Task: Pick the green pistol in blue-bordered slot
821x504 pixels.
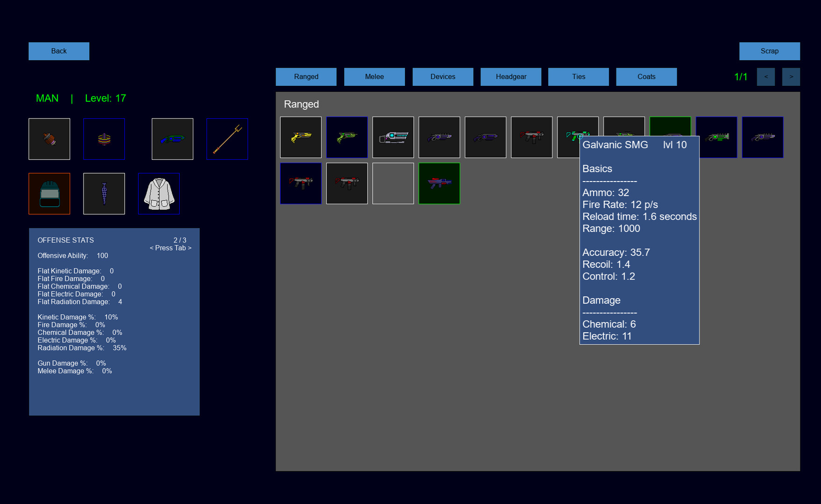Action: (x=347, y=137)
